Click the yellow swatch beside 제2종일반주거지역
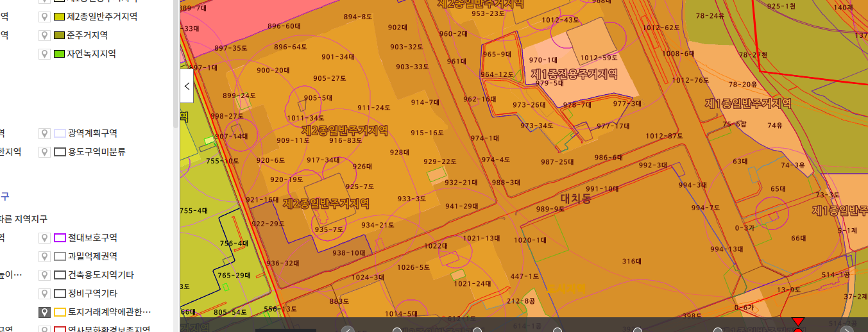This screenshot has height=332, width=868. pos(60,17)
